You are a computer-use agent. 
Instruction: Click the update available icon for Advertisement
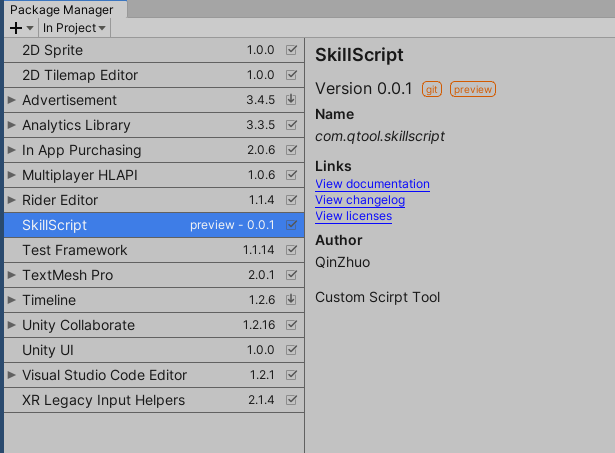(291, 100)
